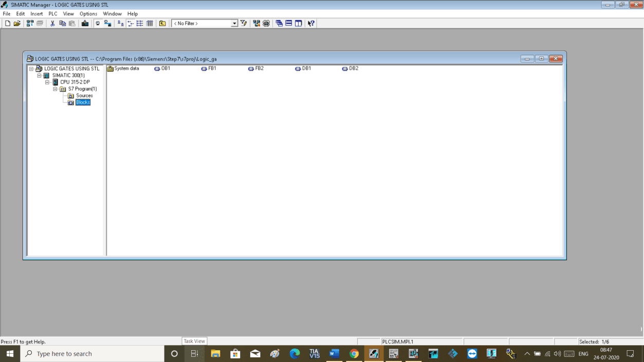644x362 pixels.
Task: Collapse the CPU 315-2 DP node
Action: point(47,82)
